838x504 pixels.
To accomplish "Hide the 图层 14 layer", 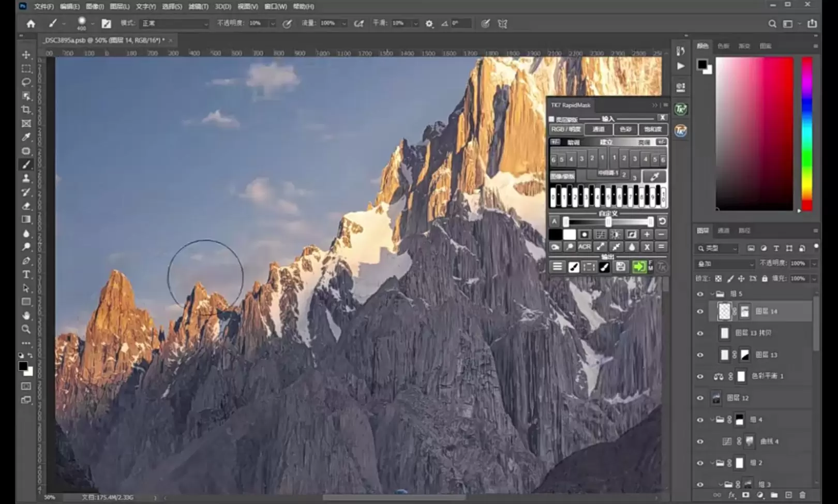I will pos(700,312).
